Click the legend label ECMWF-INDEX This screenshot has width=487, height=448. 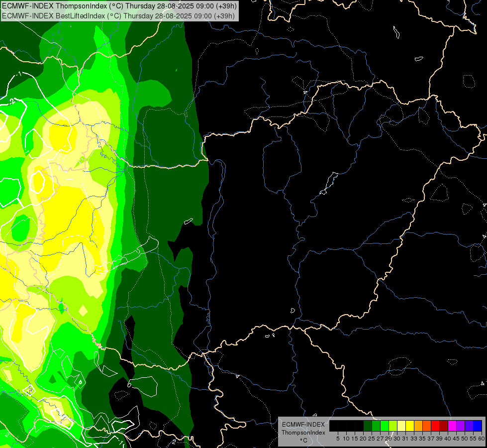(303, 425)
